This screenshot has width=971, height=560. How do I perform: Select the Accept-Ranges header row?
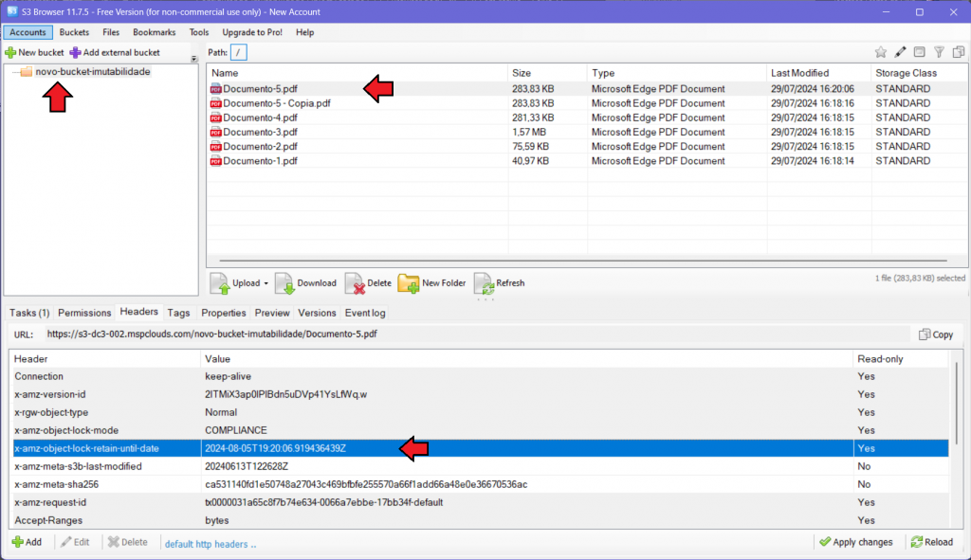pyautogui.click(x=481, y=520)
